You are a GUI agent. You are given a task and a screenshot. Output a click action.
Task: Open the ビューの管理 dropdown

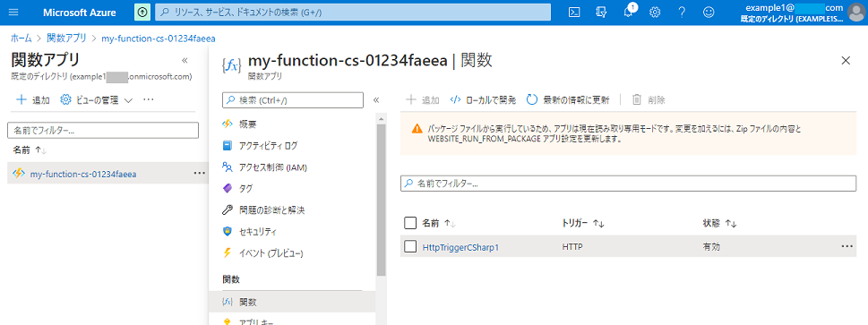coord(97,99)
